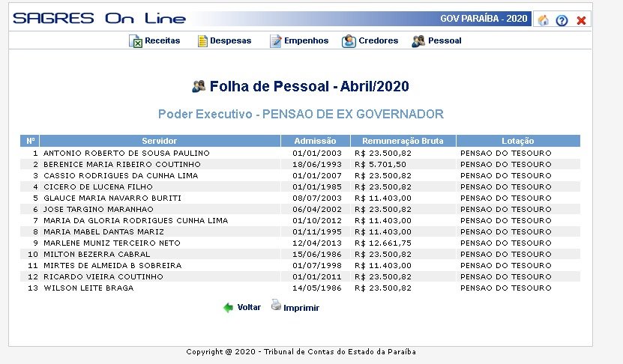Open the Receitas menu
This screenshot has height=364, width=623.
point(163,40)
